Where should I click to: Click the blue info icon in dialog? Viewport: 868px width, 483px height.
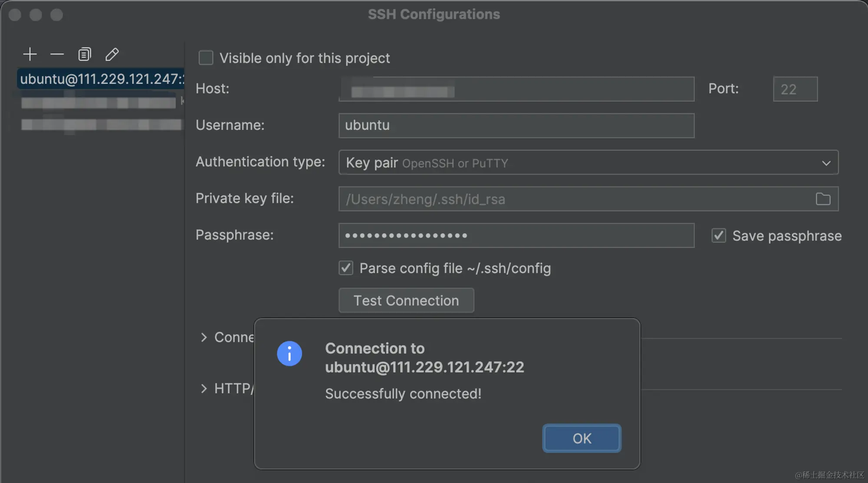click(x=289, y=353)
